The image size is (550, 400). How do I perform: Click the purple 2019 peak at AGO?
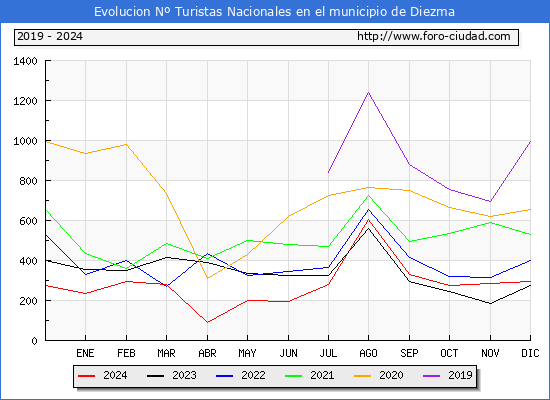tap(368, 93)
